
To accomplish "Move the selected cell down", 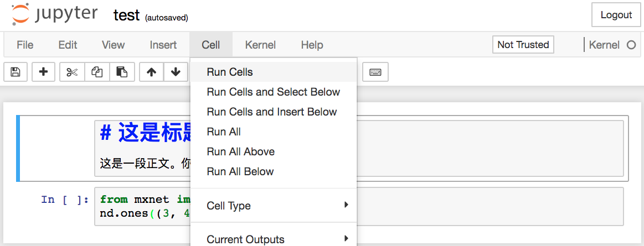I will pyautogui.click(x=176, y=72).
